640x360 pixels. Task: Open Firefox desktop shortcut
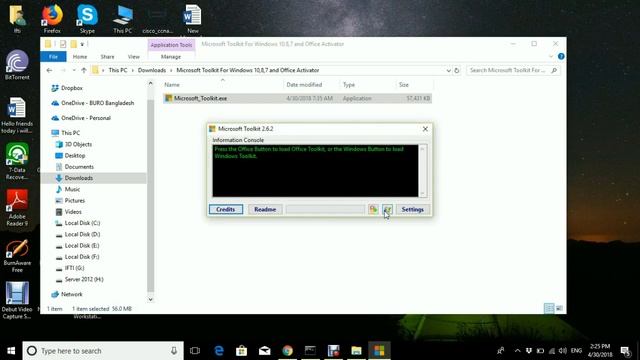(x=52, y=19)
